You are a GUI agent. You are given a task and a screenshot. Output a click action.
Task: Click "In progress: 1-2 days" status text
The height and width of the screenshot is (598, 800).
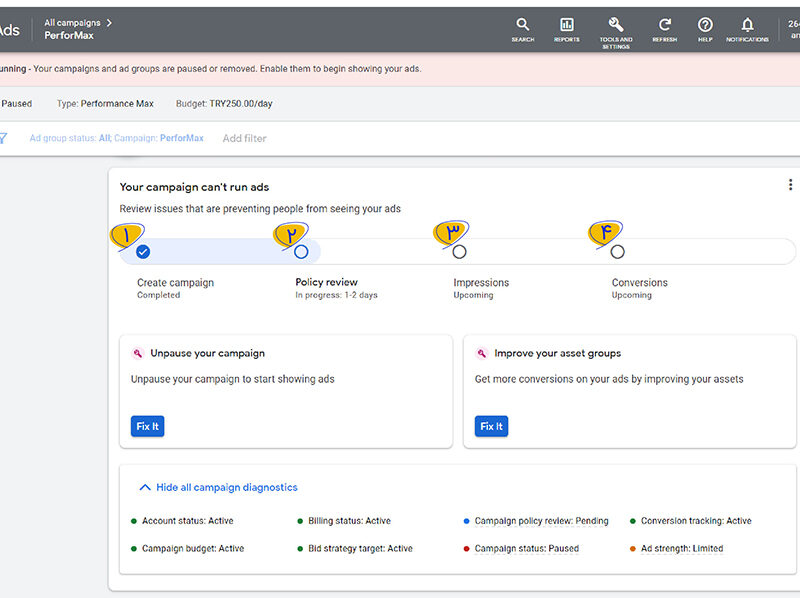click(336, 295)
